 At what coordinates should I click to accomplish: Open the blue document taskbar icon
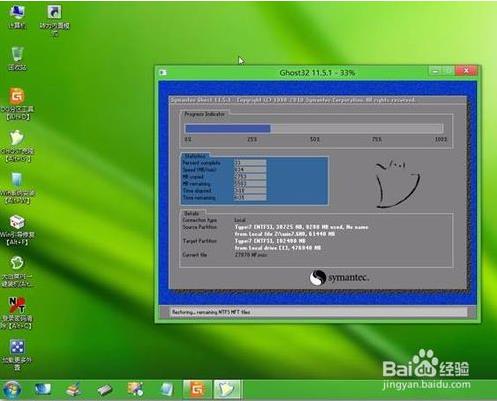point(166,389)
